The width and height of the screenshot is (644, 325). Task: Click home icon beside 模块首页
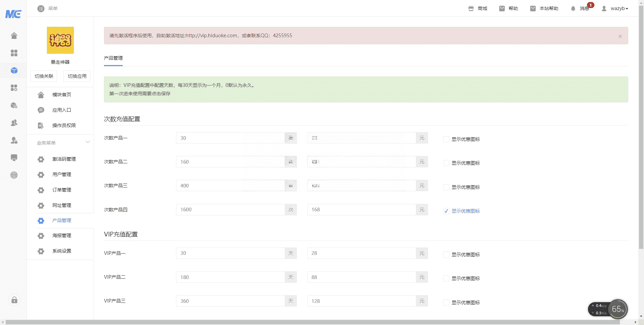click(41, 95)
